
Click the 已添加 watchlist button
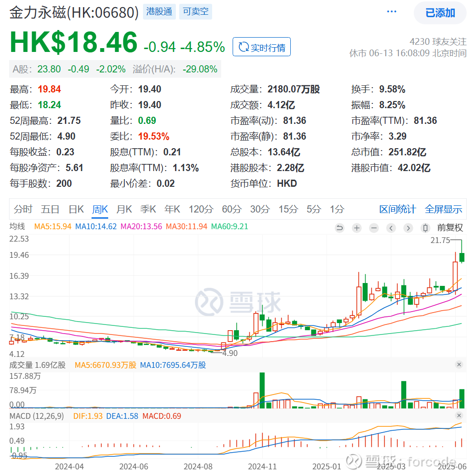(440, 13)
